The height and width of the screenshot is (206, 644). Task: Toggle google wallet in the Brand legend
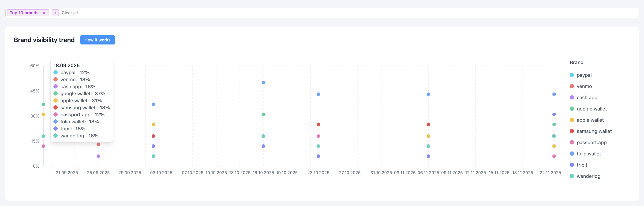pos(588,109)
